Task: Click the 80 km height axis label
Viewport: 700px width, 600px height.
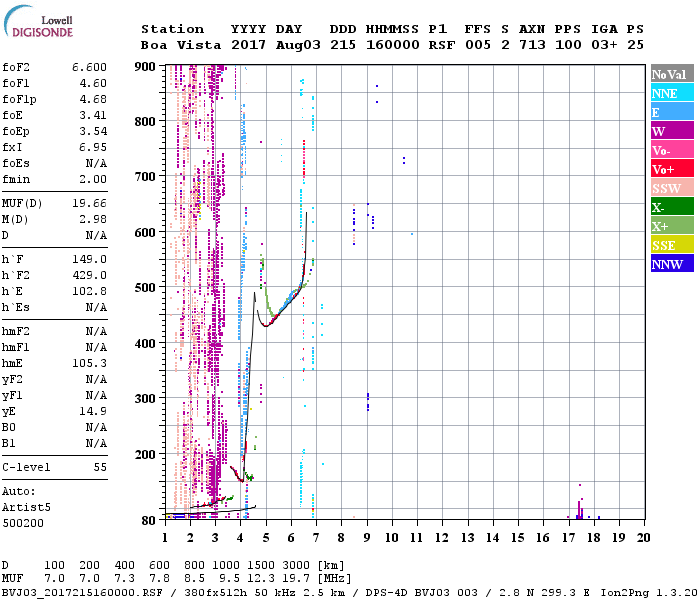Action: (x=149, y=520)
